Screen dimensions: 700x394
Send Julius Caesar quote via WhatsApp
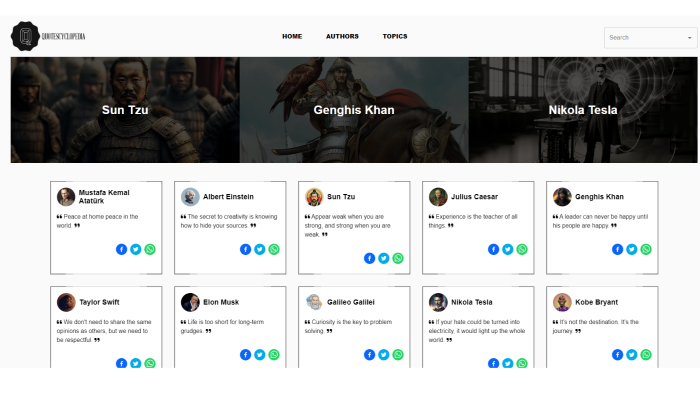coord(522,249)
